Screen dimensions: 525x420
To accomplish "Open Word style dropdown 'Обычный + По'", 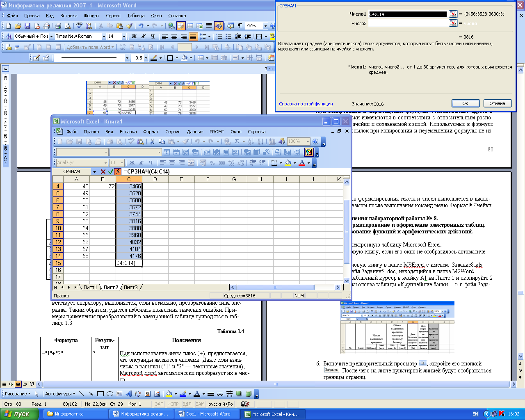I will click(51, 37).
